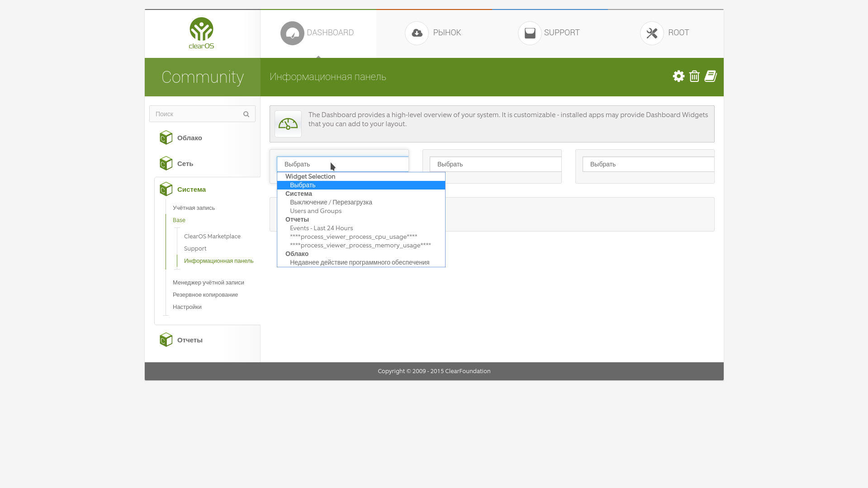Click the dashboard gauge icon in info box
868x488 pixels.
pyautogui.click(x=288, y=124)
